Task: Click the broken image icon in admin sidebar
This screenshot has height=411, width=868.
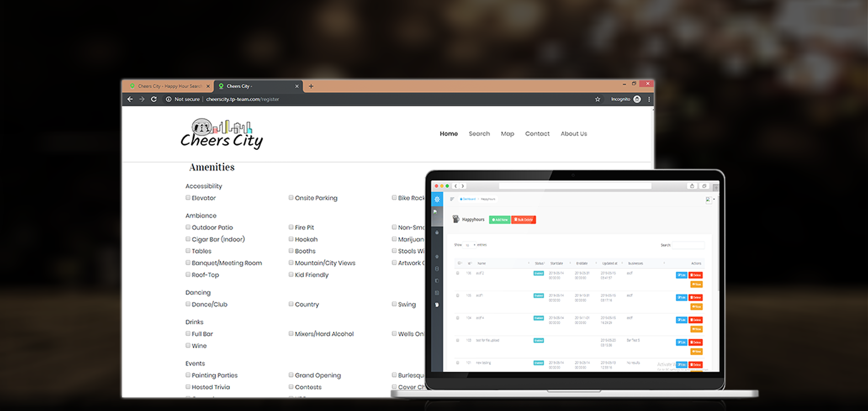Action: point(435,212)
